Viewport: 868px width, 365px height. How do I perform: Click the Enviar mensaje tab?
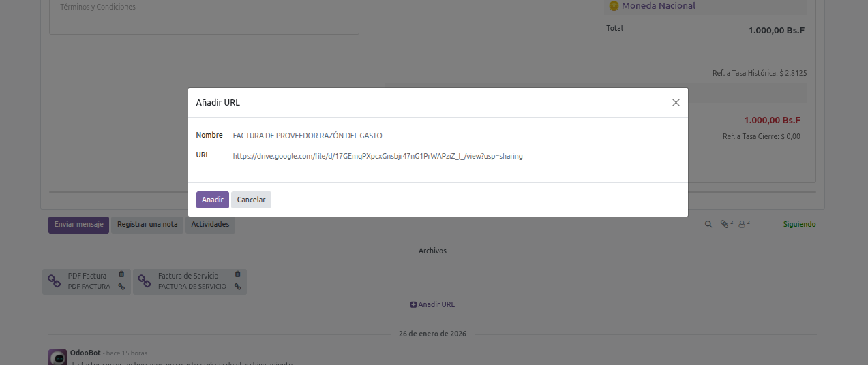[78, 225]
